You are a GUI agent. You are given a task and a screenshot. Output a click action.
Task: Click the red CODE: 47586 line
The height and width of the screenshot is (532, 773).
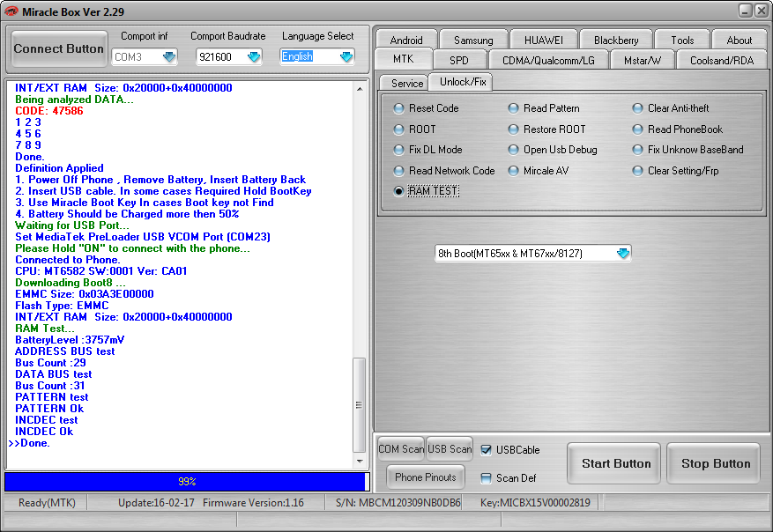click(49, 111)
